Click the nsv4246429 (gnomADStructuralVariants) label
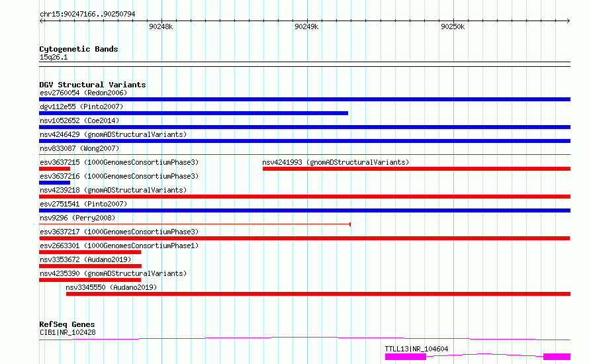The width and height of the screenshot is (589, 364). pos(113,134)
